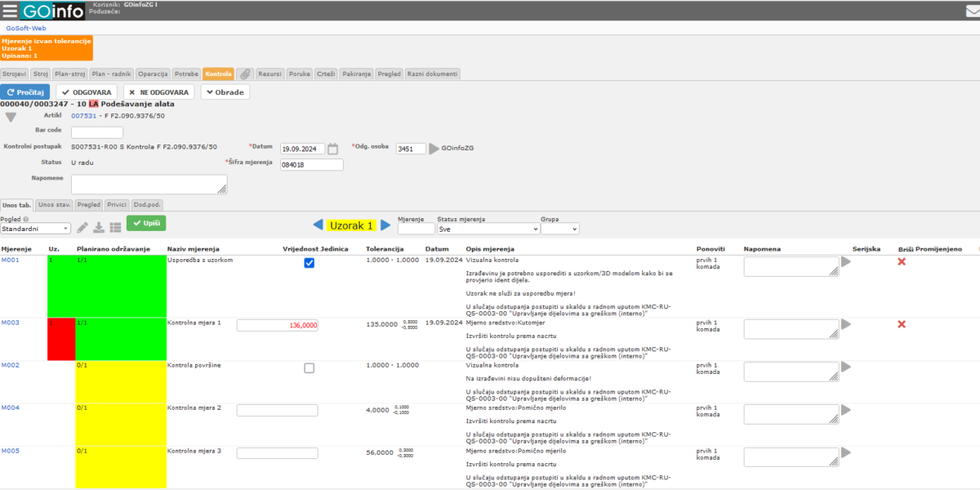Check the box for Kontrola površine
Viewport: 980px width, 490px height.
point(309,368)
